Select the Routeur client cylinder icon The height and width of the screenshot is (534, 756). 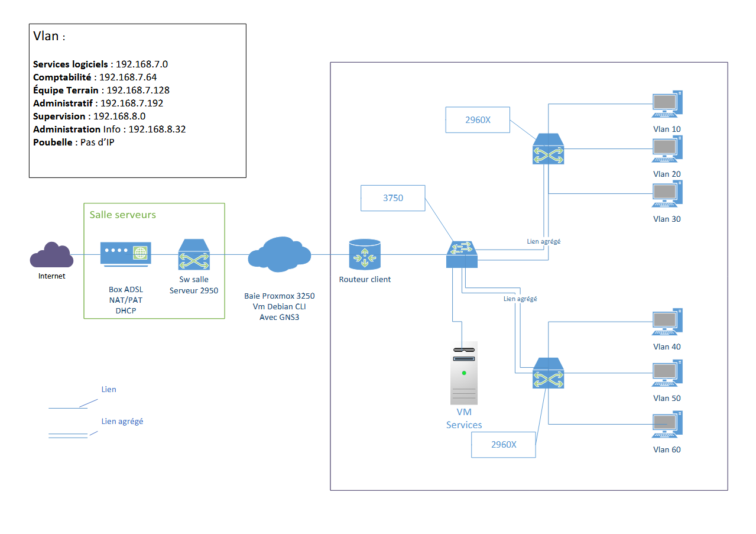pos(365,255)
